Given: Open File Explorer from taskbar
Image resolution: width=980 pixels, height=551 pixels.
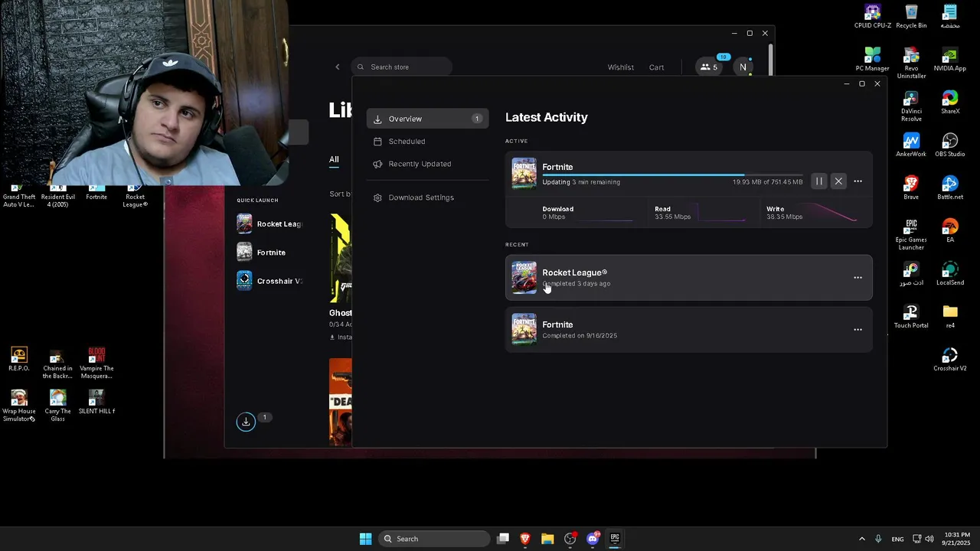Looking at the screenshot, I should coord(547,539).
